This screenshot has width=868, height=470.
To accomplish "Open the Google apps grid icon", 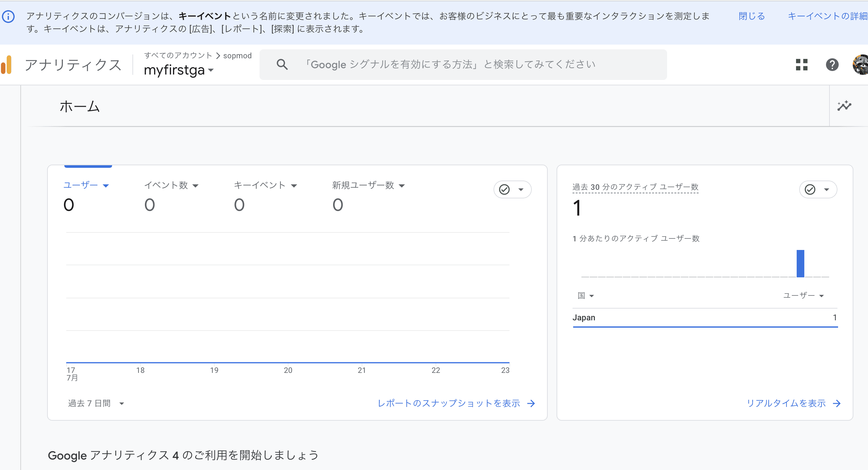I will pos(802,65).
